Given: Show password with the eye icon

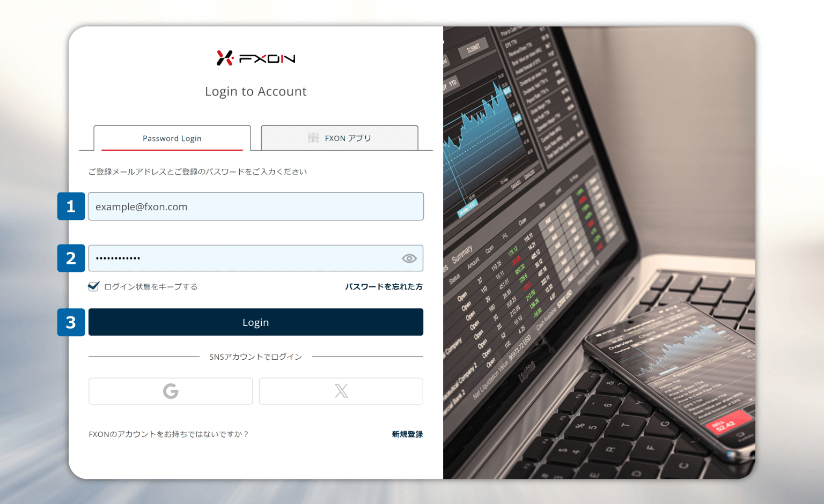Looking at the screenshot, I should tap(409, 258).
